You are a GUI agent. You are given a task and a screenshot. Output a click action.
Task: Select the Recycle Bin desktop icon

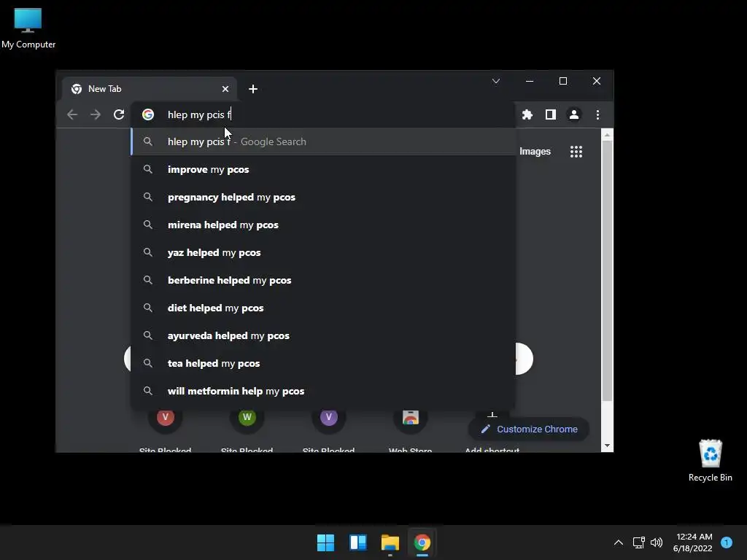(710, 461)
